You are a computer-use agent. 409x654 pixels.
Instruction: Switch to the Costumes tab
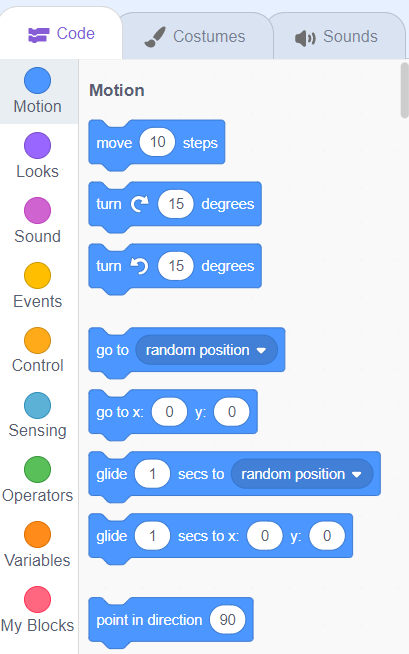click(195, 36)
